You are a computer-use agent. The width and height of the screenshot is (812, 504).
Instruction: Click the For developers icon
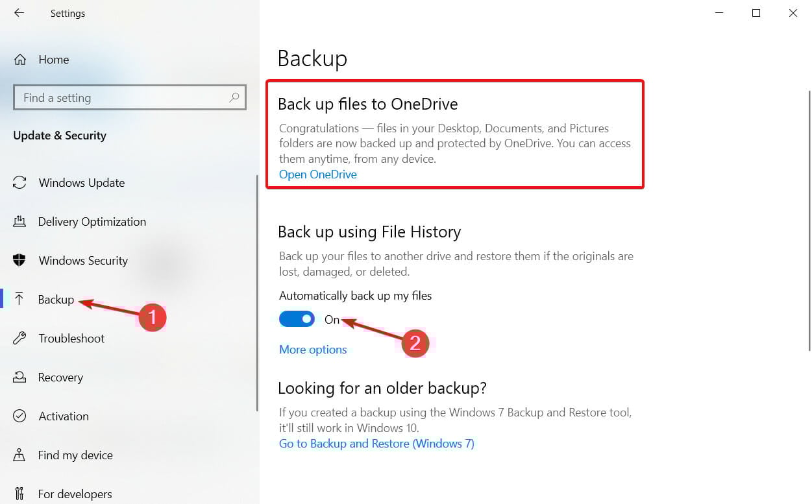point(19,494)
